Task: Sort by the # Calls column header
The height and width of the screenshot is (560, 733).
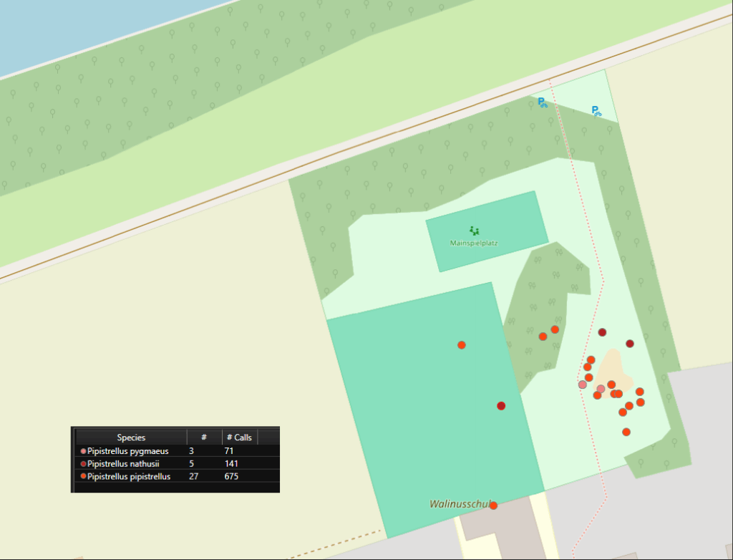Action: [x=238, y=438]
